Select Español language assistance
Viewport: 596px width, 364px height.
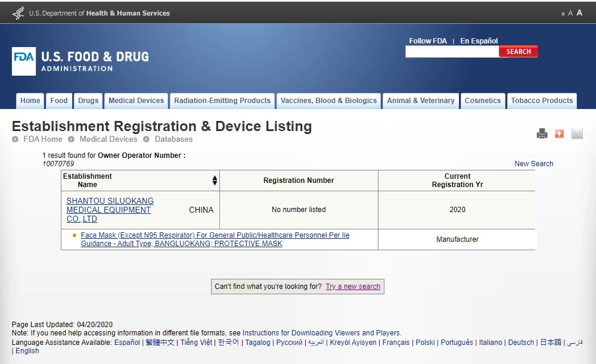pos(127,343)
